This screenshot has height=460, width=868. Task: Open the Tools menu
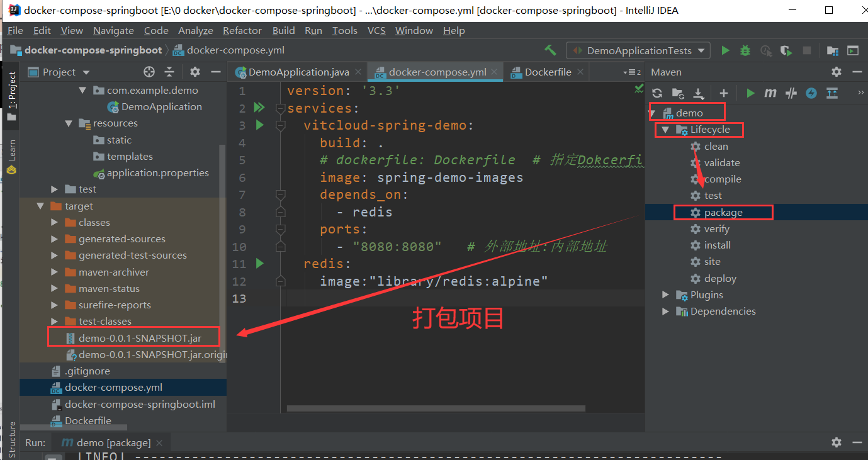coord(344,30)
